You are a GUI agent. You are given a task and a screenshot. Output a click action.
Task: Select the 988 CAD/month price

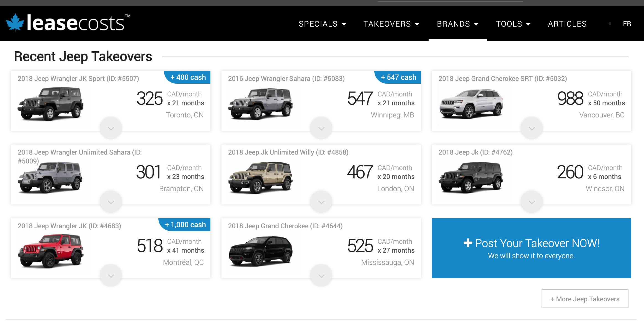pyautogui.click(x=570, y=99)
